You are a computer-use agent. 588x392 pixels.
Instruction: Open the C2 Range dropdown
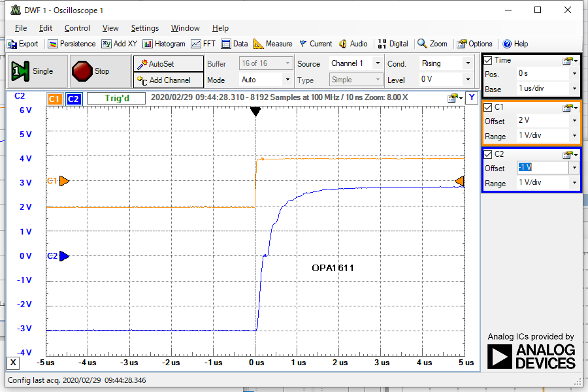(x=574, y=182)
